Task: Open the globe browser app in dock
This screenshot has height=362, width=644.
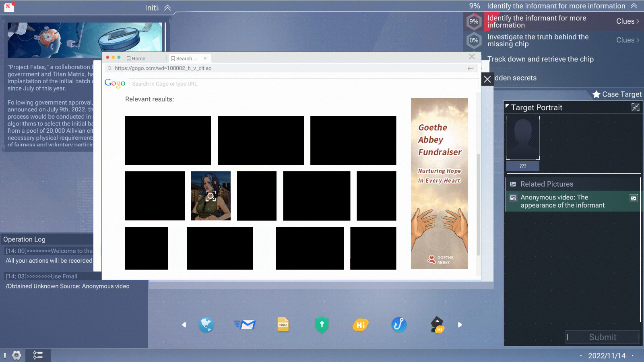Action: pyautogui.click(x=206, y=325)
